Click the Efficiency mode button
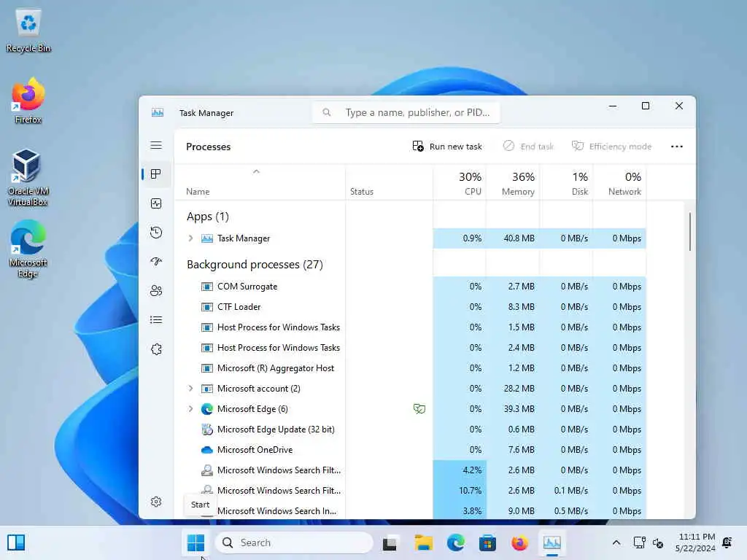Image resolution: width=747 pixels, height=560 pixels. point(611,146)
